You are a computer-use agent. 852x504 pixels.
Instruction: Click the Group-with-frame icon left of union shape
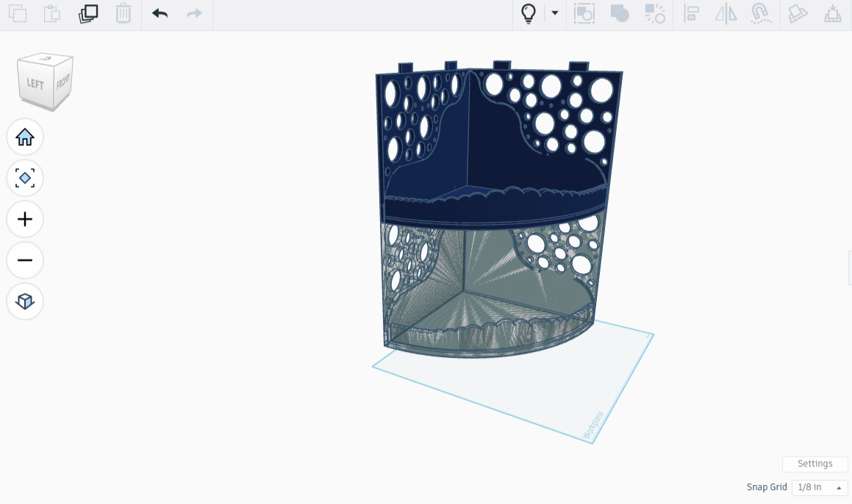click(584, 13)
